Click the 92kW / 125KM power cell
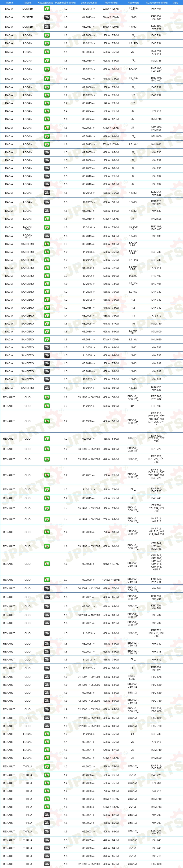The height and width of the screenshot is (868, 183). (x=111, y=9)
